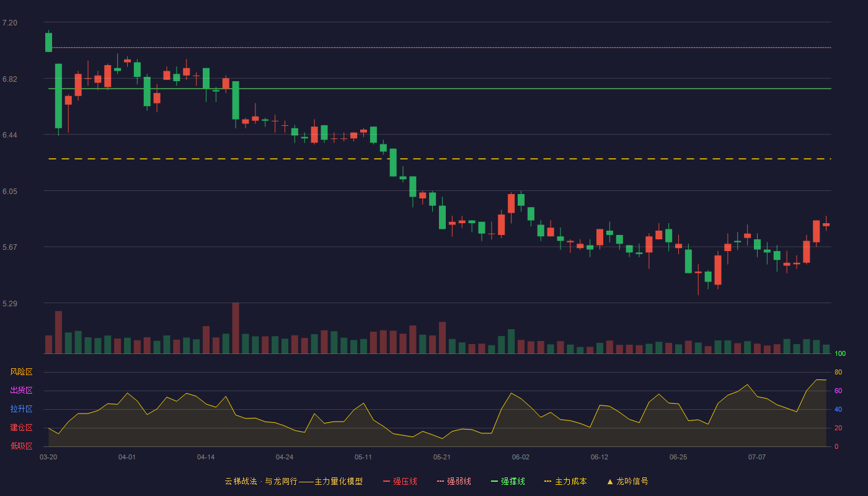
Task: Click the 04-01 date label
Action: pos(127,457)
